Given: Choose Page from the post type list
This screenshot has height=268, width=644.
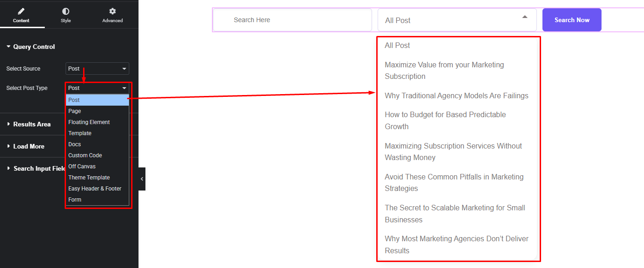Looking at the screenshot, I should (75, 111).
